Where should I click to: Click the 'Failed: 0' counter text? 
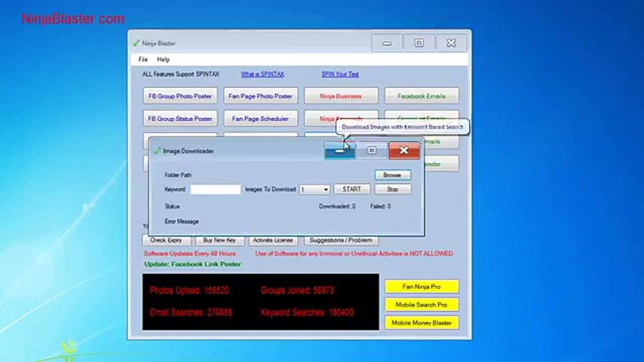[380, 206]
